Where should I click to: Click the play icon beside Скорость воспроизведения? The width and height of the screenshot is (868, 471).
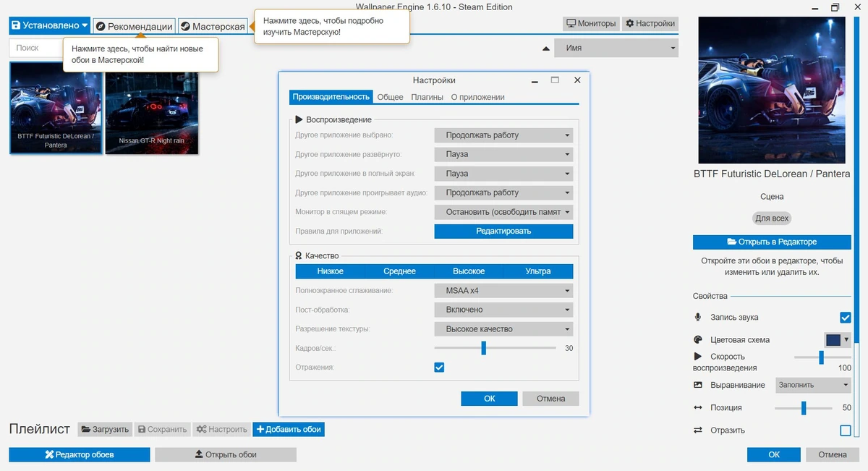pos(698,357)
